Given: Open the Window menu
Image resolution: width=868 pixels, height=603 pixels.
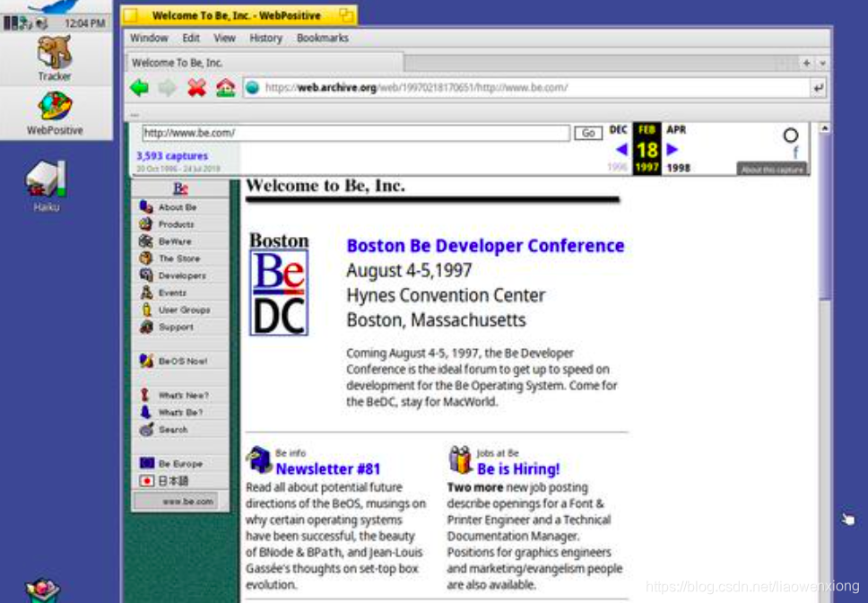Looking at the screenshot, I should point(149,38).
